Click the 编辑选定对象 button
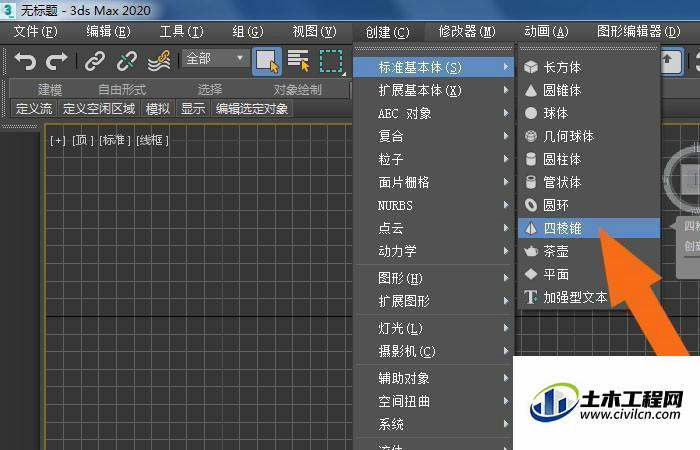Screen dimensions: 700x450 click(252, 108)
